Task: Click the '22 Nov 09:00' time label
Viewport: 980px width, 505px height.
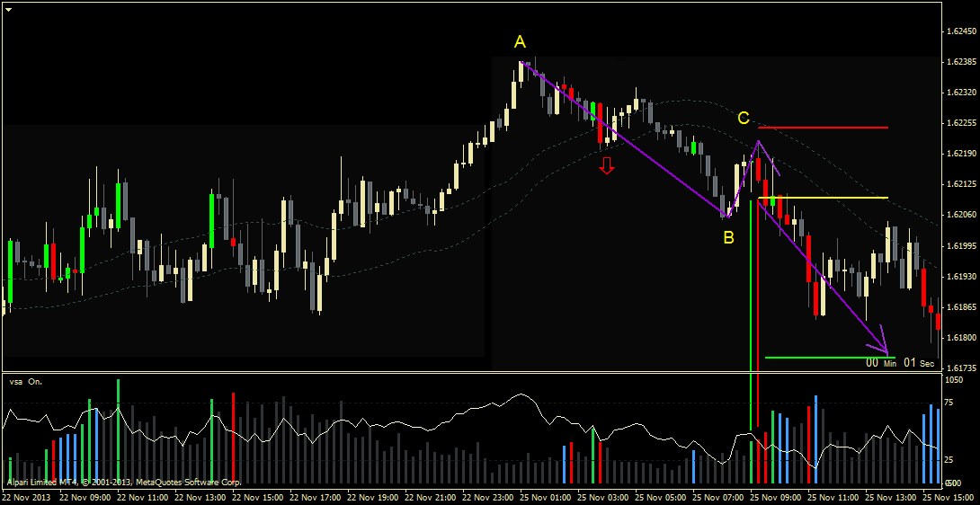Action: pyautogui.click(x=85, y=498)
